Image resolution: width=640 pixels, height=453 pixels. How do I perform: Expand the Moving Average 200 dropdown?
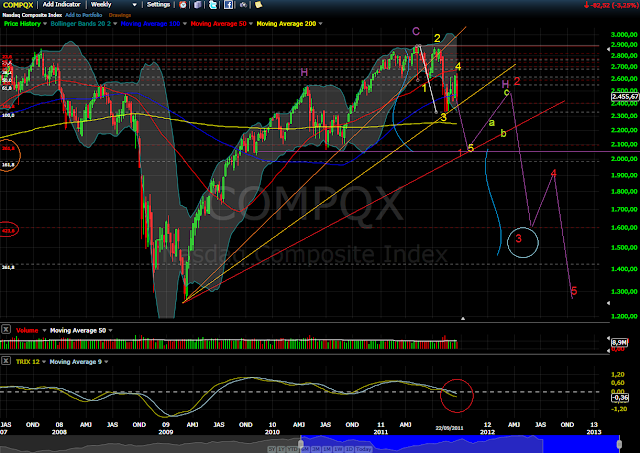(320, 24)
